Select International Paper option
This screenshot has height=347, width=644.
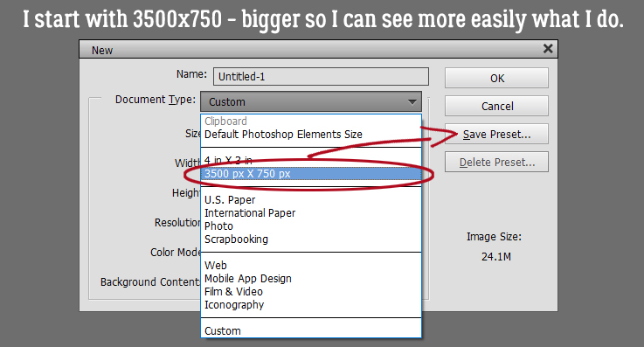click(311, 213)
